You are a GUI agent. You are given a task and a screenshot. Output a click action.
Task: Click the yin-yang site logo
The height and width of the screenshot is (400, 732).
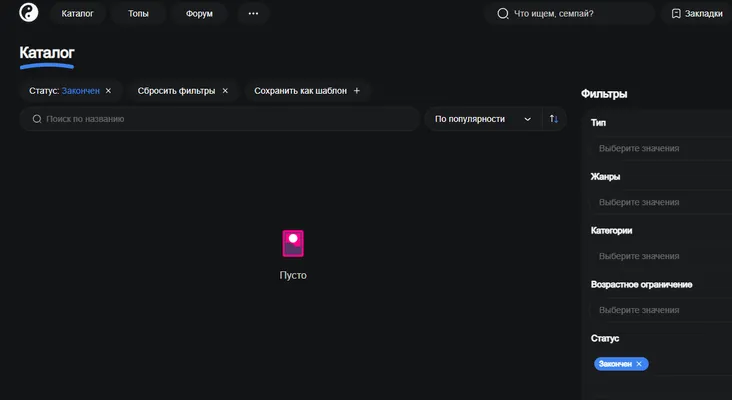(x=28, y=13)
